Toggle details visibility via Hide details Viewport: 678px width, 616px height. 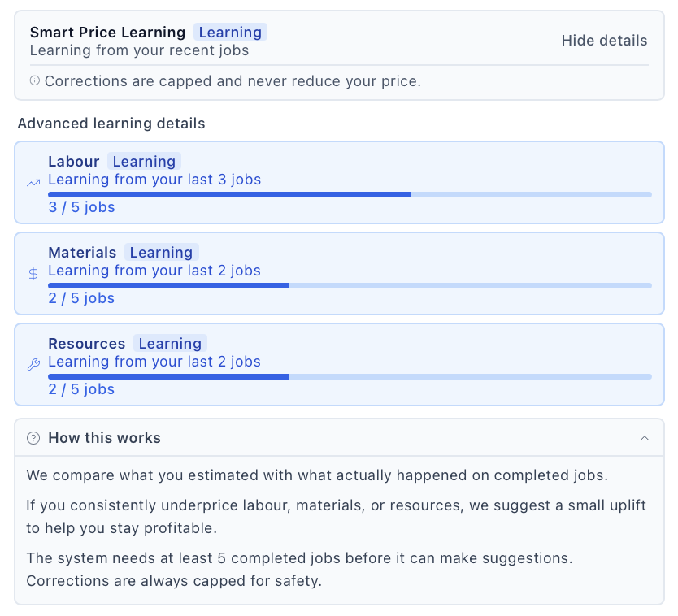pyautogui.click(x=604, y=40)
